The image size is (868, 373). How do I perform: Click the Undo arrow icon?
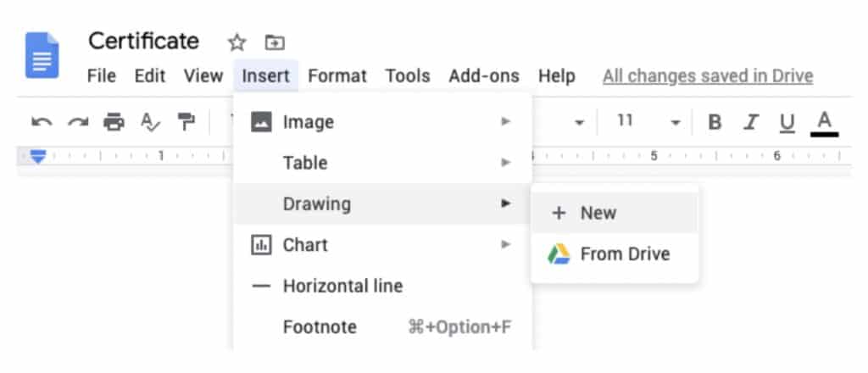coord(41,122)
